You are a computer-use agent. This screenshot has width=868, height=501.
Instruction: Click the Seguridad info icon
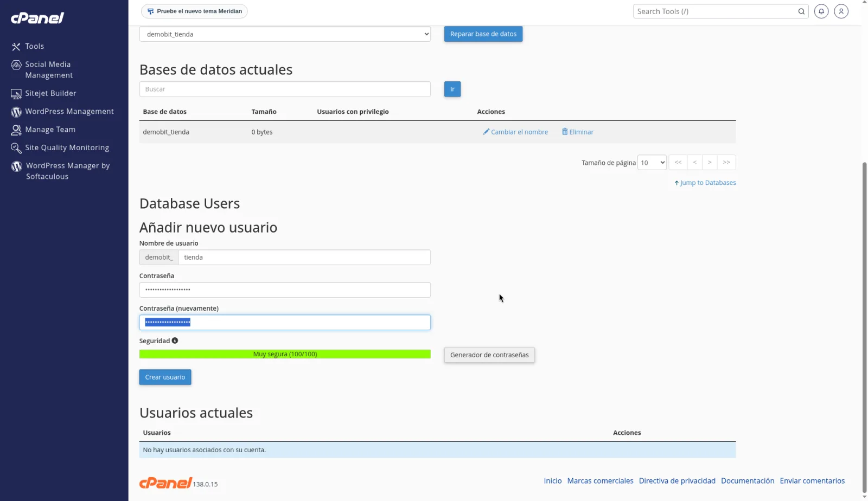coord(175,341)
